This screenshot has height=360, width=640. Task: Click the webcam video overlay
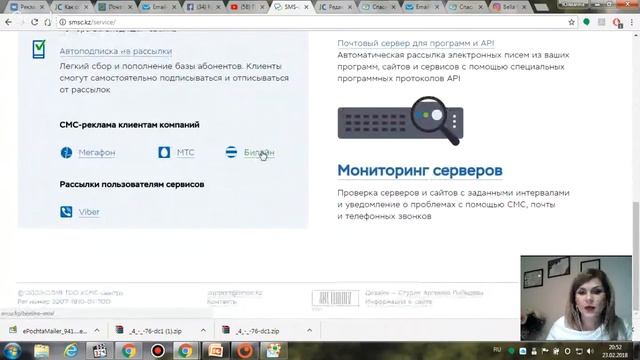tap(576, 298)
